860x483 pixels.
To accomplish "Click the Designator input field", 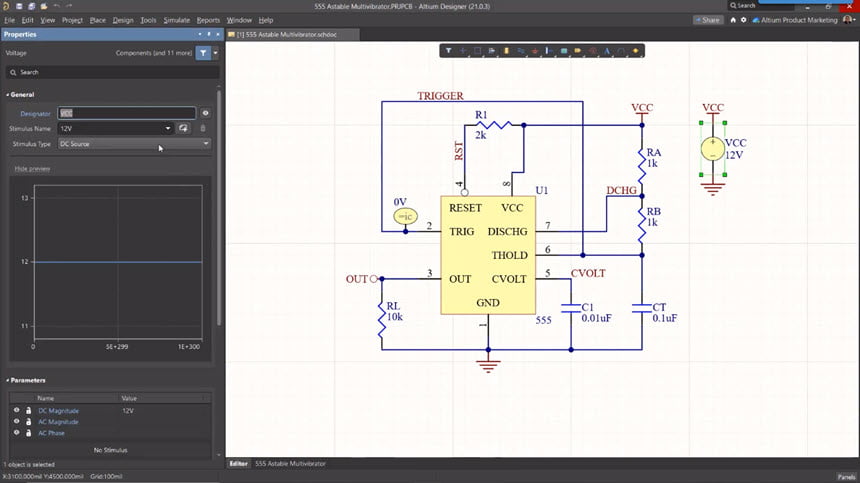I will pos(127,113).
